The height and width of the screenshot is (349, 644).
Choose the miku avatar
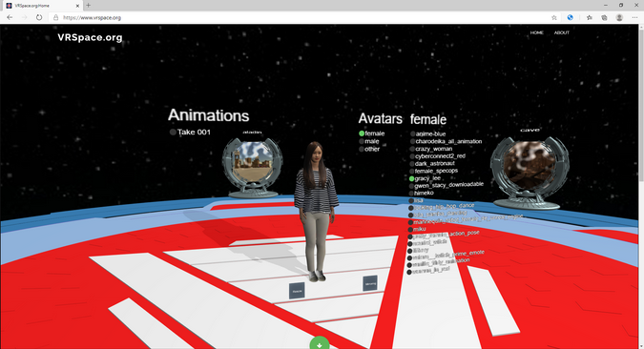coord(417,229)
